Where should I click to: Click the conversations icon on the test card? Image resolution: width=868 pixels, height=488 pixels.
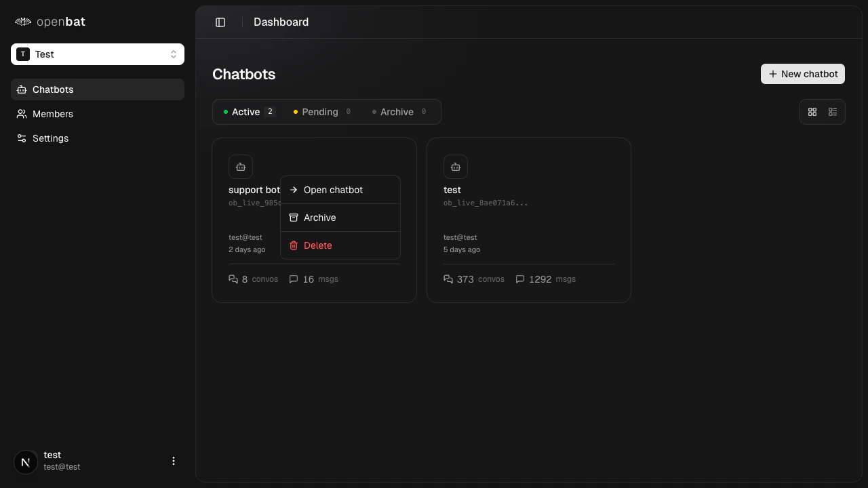[448, 279]
